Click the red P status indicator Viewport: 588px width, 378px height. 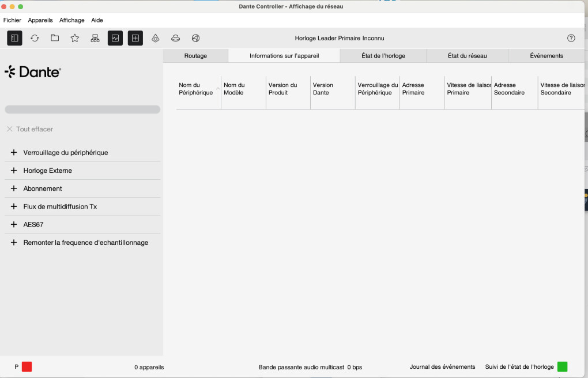coord(27,366)
